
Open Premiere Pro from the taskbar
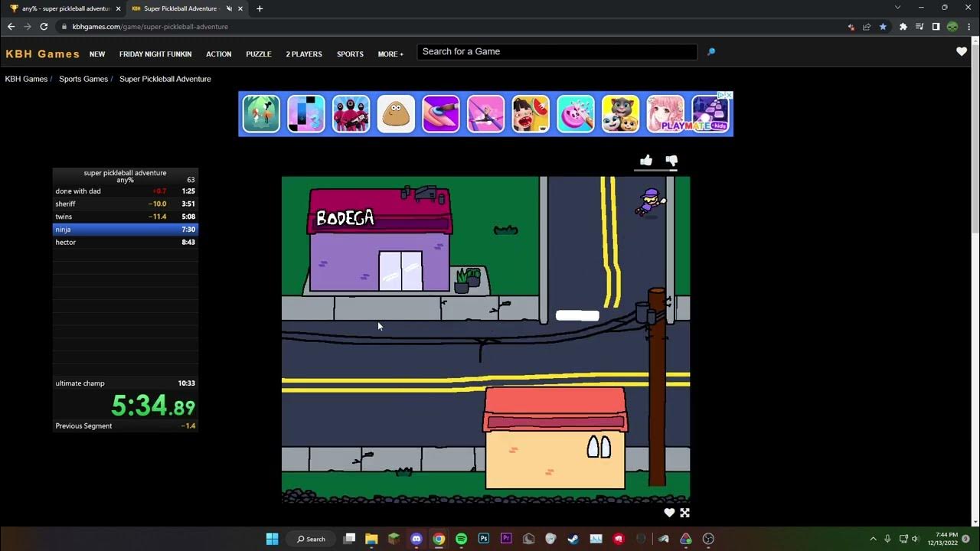coord(506,539)
